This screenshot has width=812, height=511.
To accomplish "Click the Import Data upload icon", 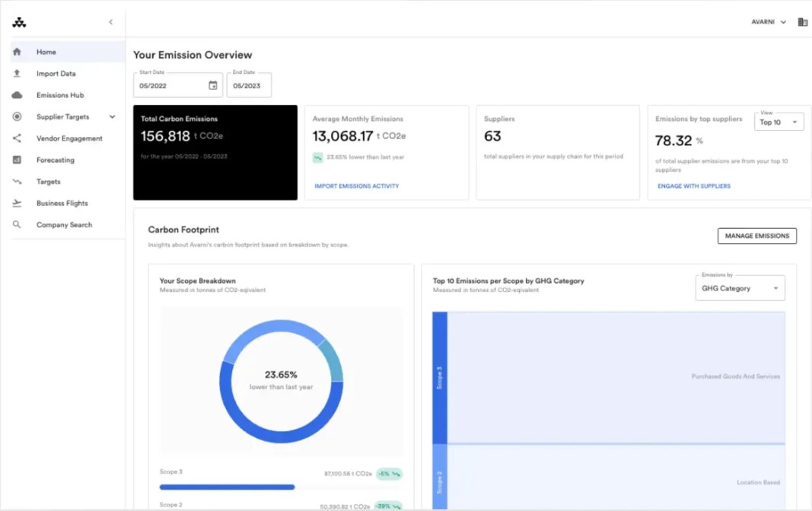I will point(17,74).
